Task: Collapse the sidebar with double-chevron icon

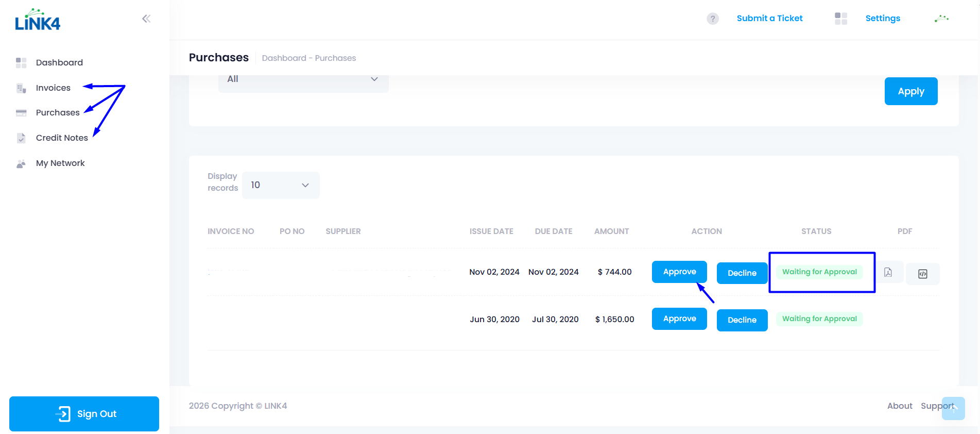Action: [x=146, y=19]
